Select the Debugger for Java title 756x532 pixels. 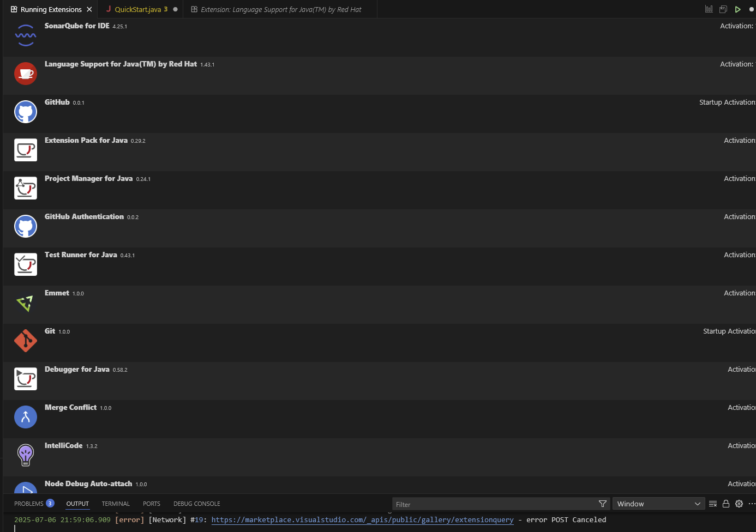(77, 369)
